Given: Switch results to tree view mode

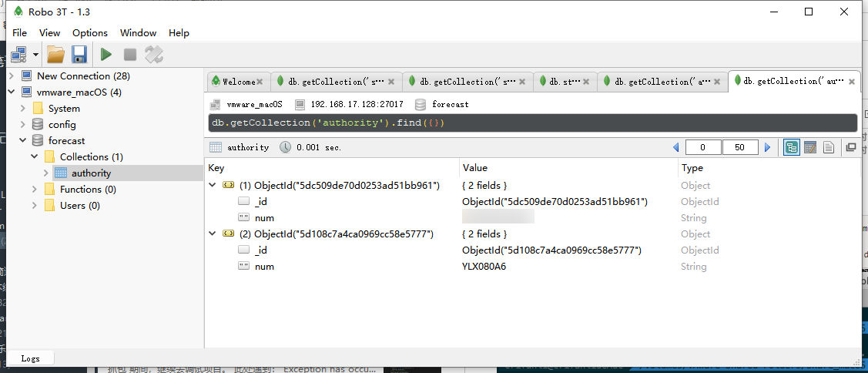Looking at the screenshot, I should (x=792, y=147).
